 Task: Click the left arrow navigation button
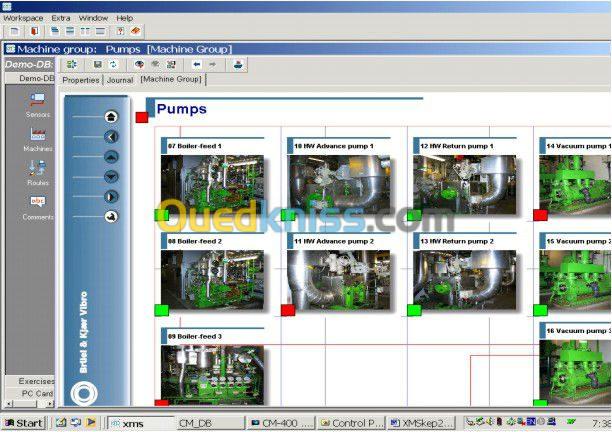(x=111, y=137)
